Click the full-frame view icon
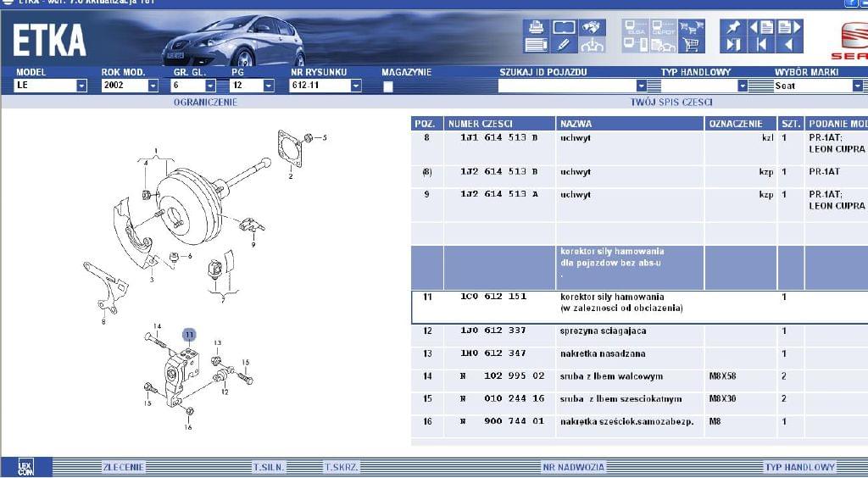 (564, 28)
